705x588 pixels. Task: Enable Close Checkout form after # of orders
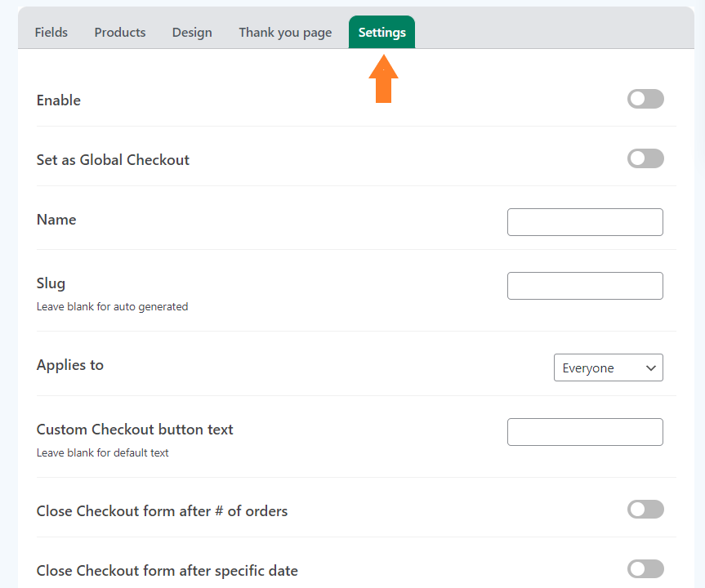(x=645, y=510)
